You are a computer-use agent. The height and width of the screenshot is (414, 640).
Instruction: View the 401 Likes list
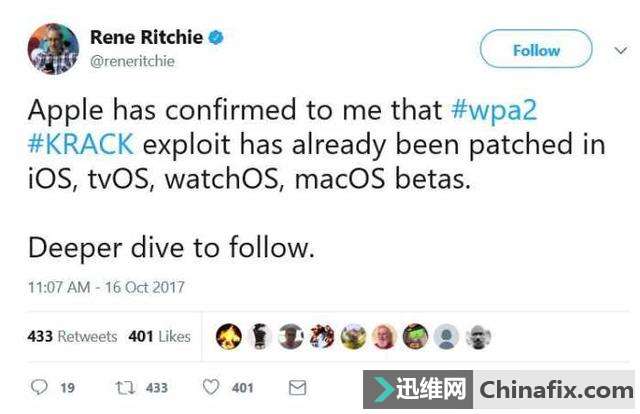(x=159, y=336)
